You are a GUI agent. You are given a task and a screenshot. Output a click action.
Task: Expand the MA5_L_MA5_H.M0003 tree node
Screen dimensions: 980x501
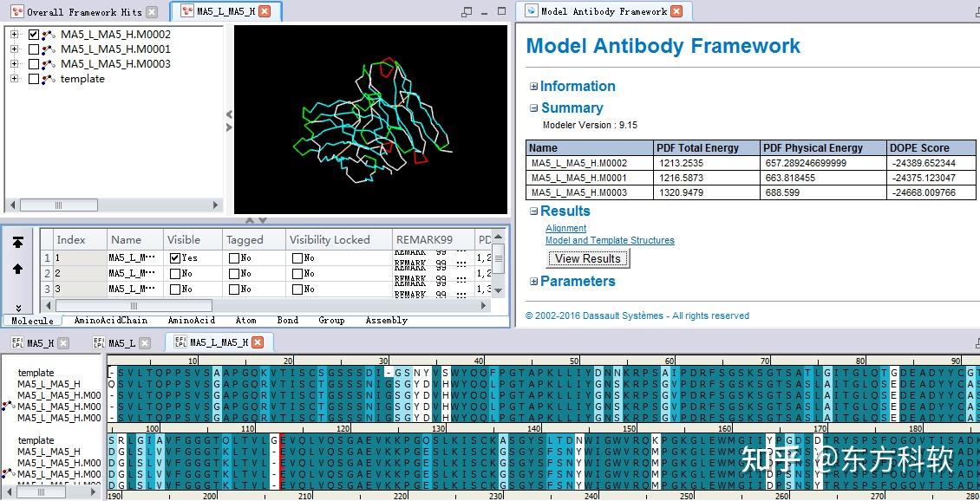click(14, 64)
